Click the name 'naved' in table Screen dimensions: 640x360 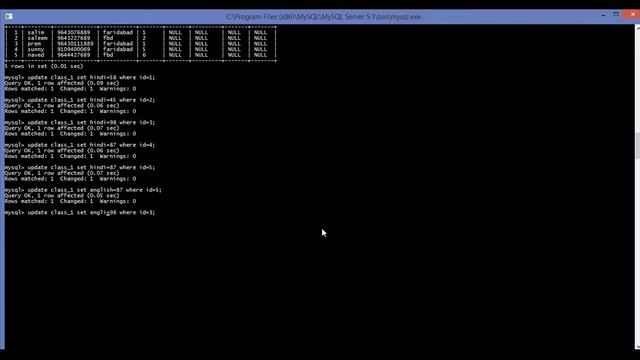[x=36, y=55]
